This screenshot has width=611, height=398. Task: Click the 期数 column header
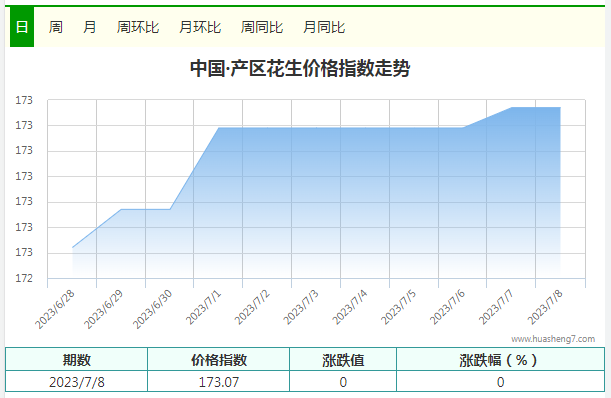pos(77,360)
